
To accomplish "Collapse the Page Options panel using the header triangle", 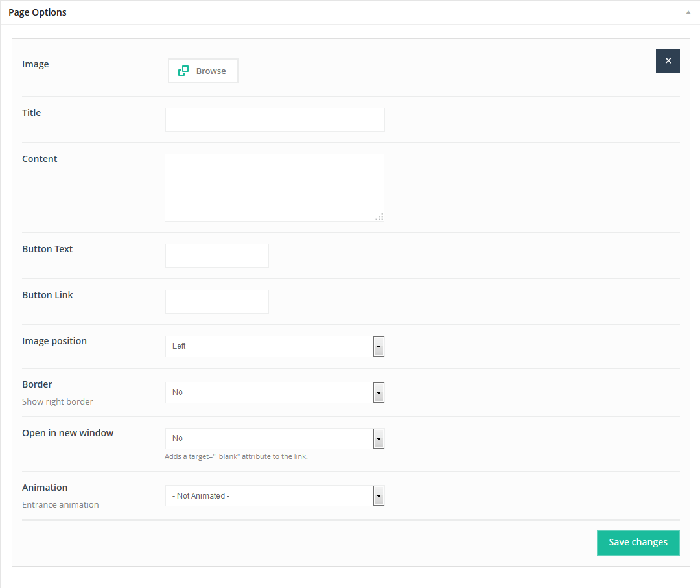I will pyautogui.click(x=688, y=12).
